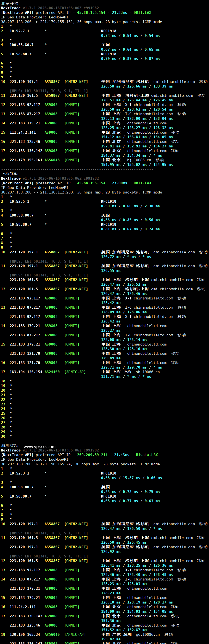Select hop number 30
209x644 pixels.
point(3,436)
